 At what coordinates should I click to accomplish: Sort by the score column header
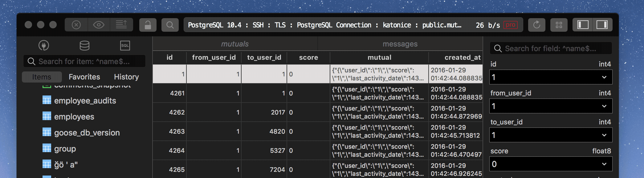308,58
